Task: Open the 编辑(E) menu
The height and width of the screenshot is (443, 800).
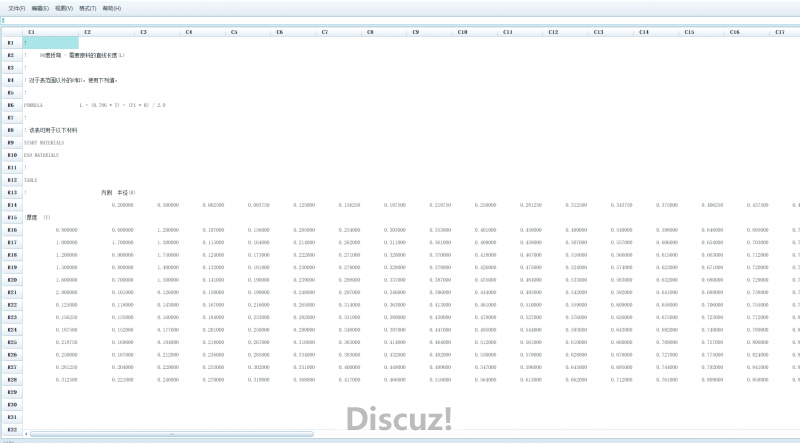Action: point(40,8)
